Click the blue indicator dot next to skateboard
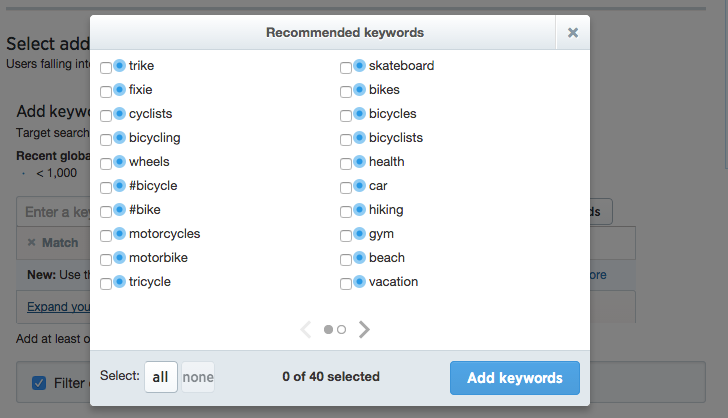Screen dimensions: 728x418 tap(359, 65)
